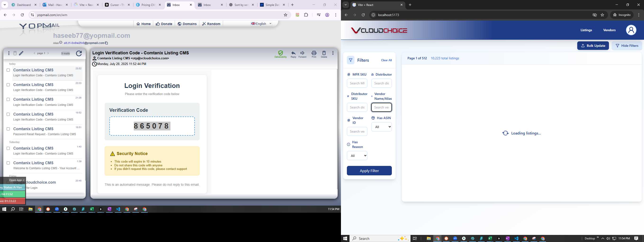Click the Search box on the right taskbar
The height and width of the screenshot is (242, 644).
pos(379,238)
